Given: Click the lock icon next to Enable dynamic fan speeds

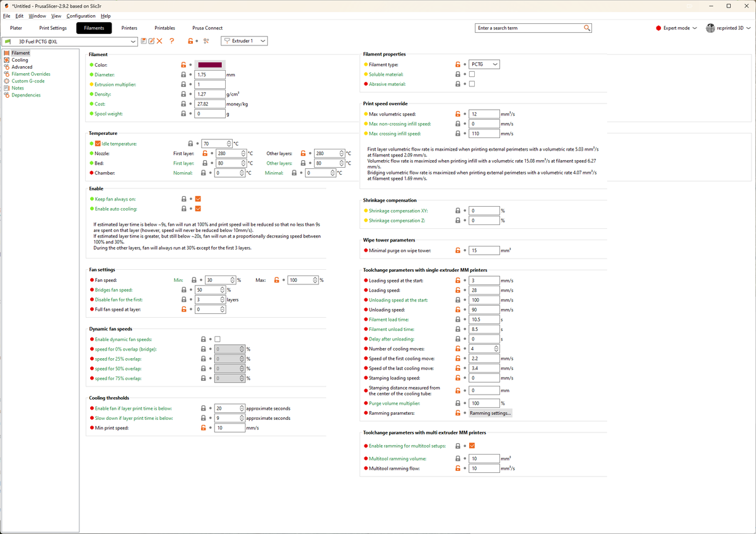Looking at the screenshot, I should pyautogui.click(x=204, y=339).
